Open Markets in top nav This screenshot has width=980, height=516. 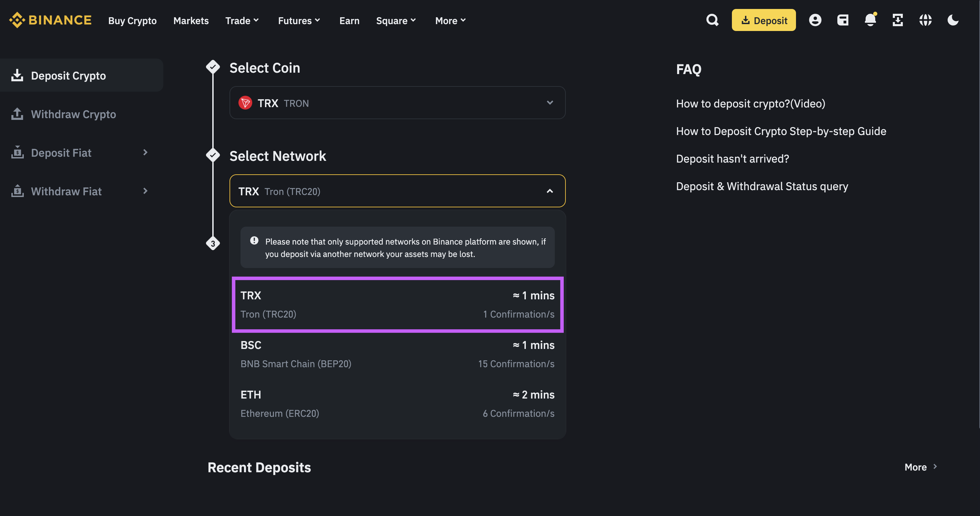[191, 21]
